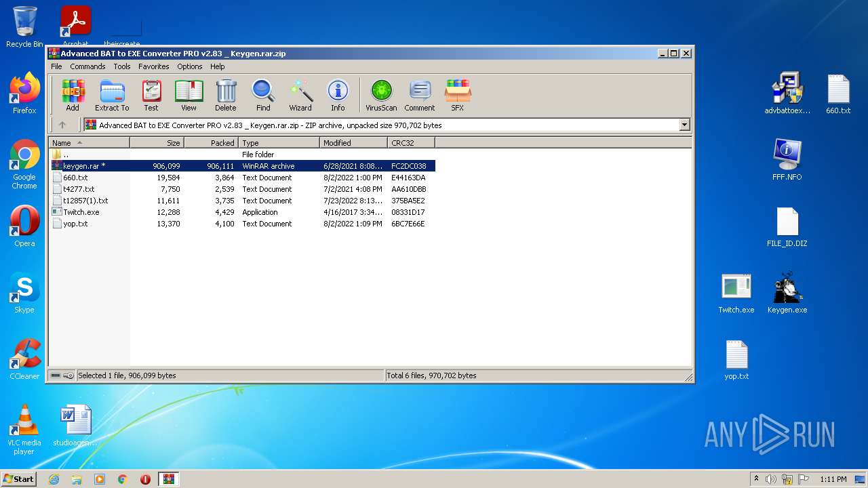Image resolution: width=868 pixels, height=488 pixels.
Task: Select Twitch.exe icon on the desktop
Action: coord(736,293)
